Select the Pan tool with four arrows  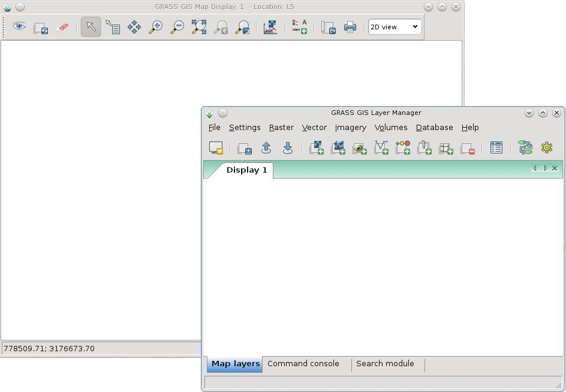click(x=134, y=27)
